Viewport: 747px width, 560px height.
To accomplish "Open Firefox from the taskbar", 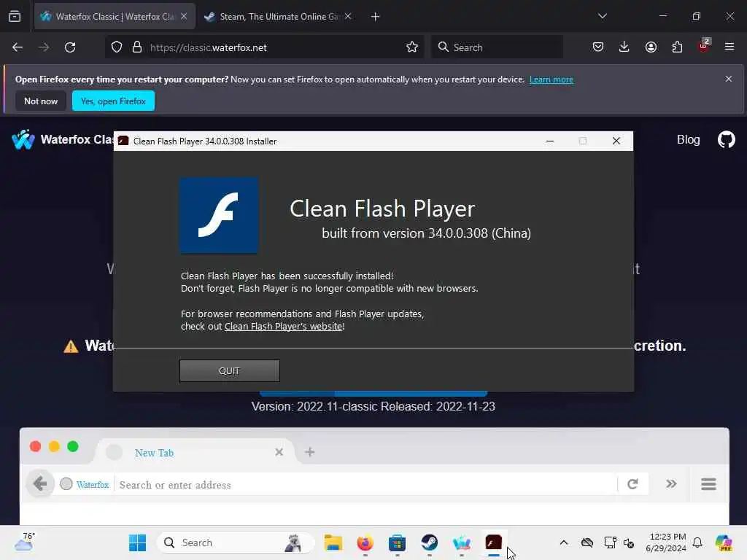I will pos(365,542).
